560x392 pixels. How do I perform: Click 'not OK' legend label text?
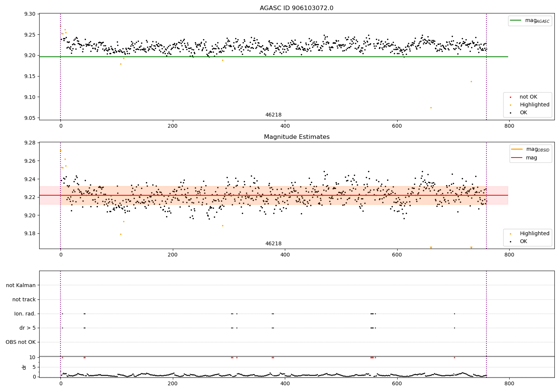pyautogui.click(x=528, y=97)
